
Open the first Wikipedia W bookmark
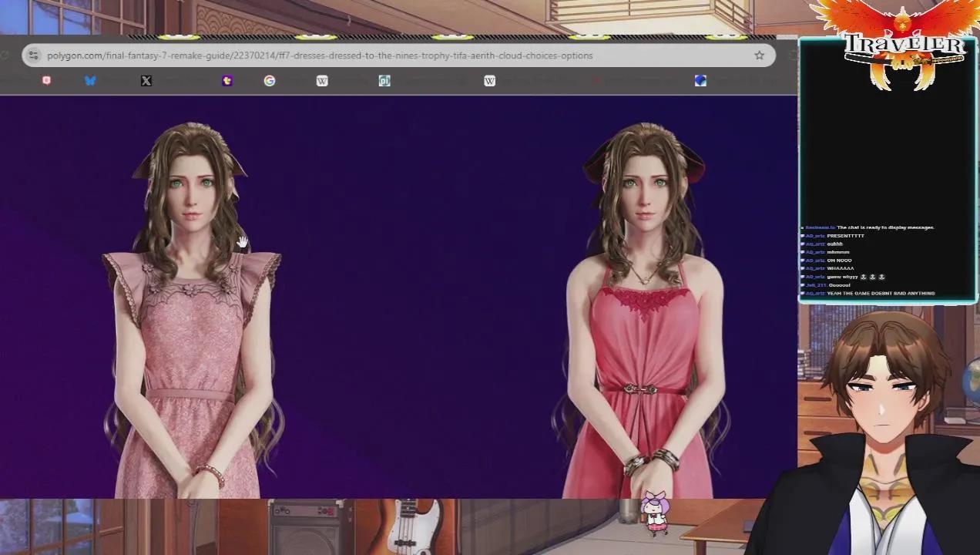point(322,80)
